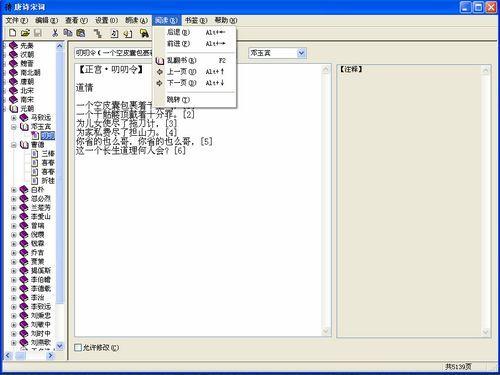Expand the 李爱山 tree node
The width and height of the screenshot is (500, 375).
point(14,217)
